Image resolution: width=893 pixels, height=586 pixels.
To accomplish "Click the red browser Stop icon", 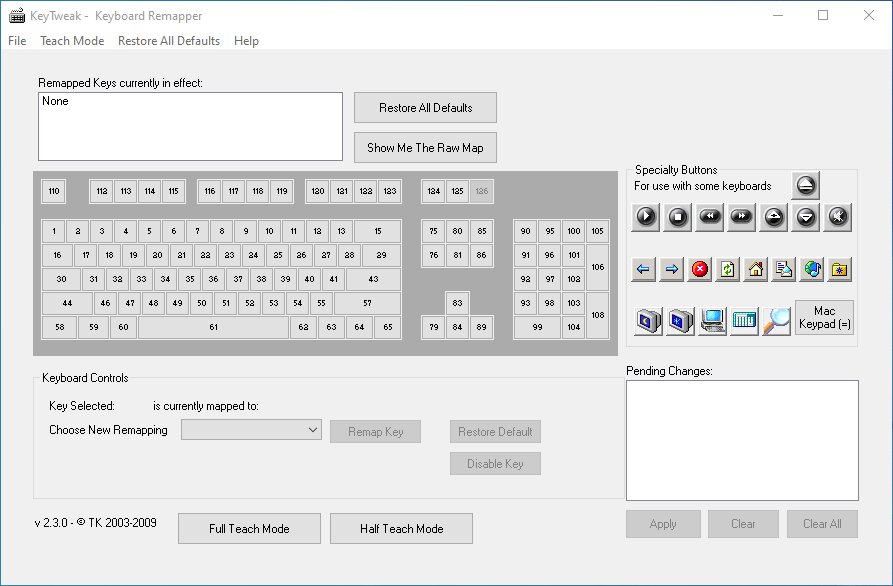I will click(x=700, y=269).
